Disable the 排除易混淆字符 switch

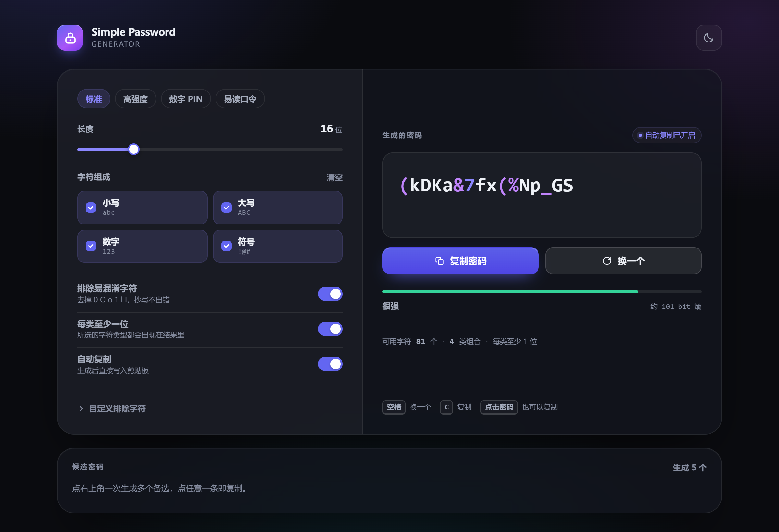click(330, 294)
